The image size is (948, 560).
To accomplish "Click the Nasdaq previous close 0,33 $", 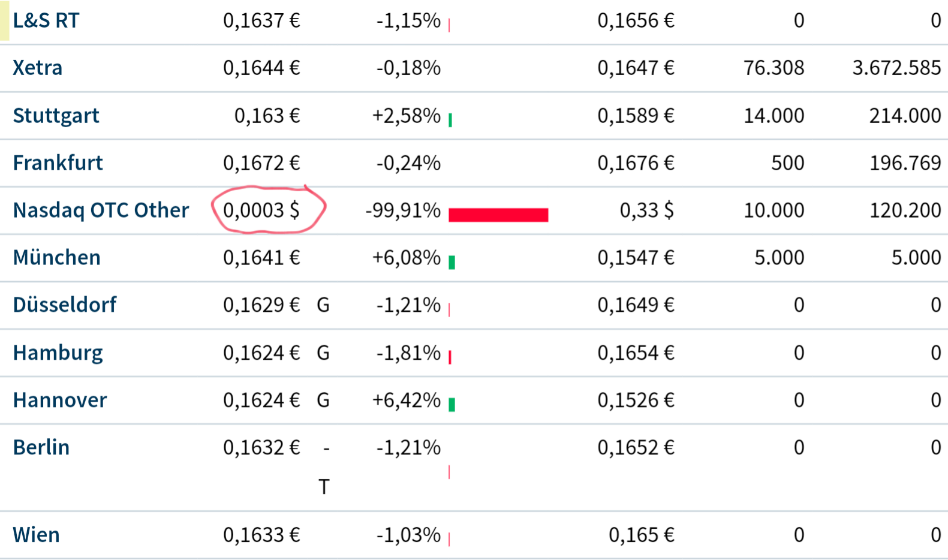I will tap(646, 210).
